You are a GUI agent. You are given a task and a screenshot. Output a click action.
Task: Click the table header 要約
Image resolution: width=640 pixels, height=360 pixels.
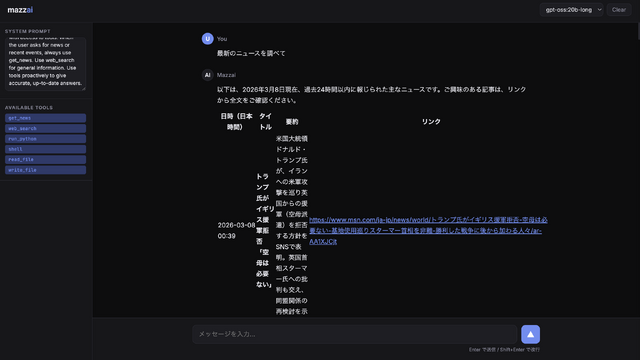(x=292, y=122)
